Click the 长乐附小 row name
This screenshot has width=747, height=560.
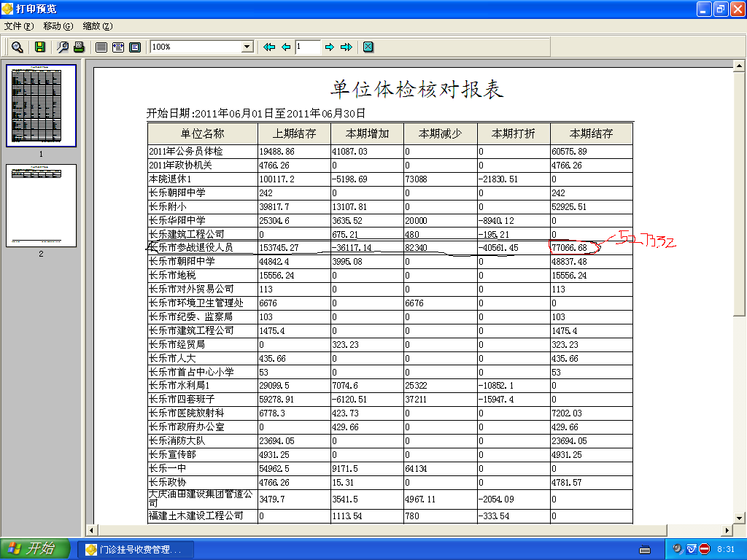coord(167,206)
